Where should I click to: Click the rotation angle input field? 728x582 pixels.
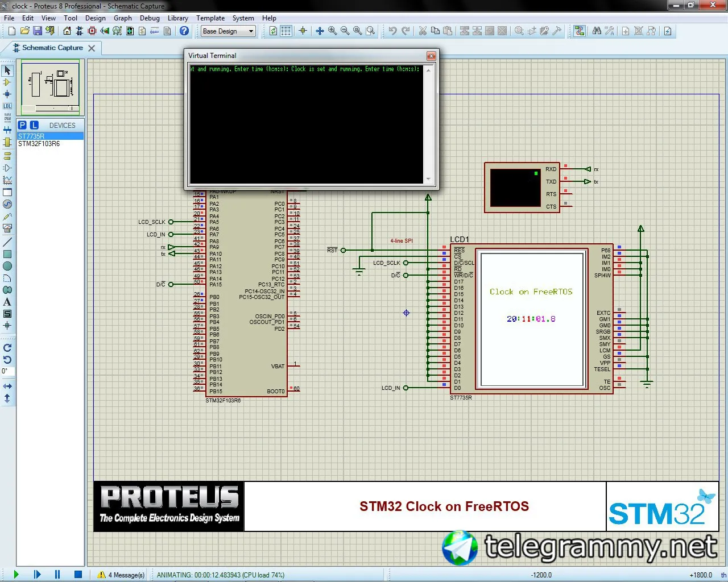[7, 372]
